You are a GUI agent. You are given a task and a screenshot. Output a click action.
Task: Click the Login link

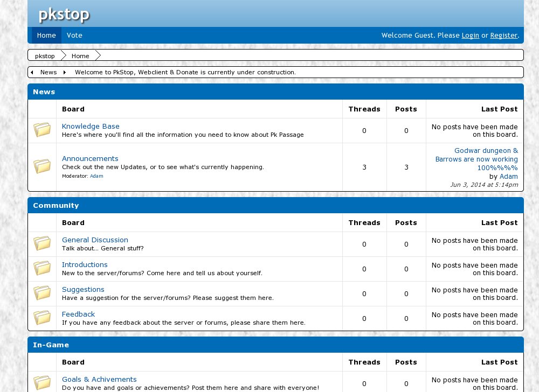[x=470, y=36]
